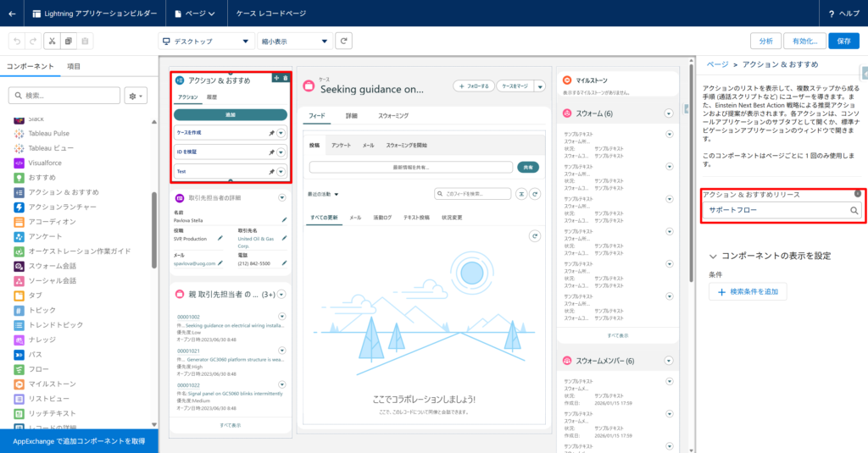Open the デスクトップ device dropdown

tap(206, 41)
